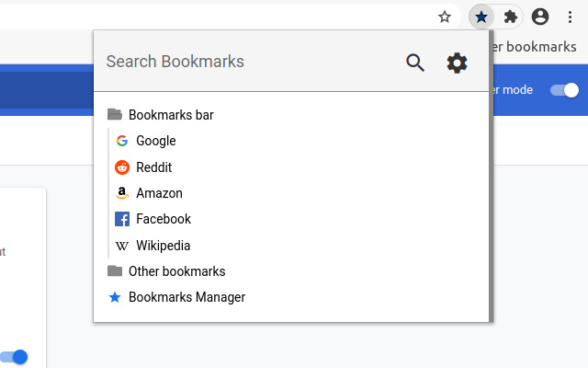Click the Reddit favicon
Screen dimensions: 588x368
point(122,167)
